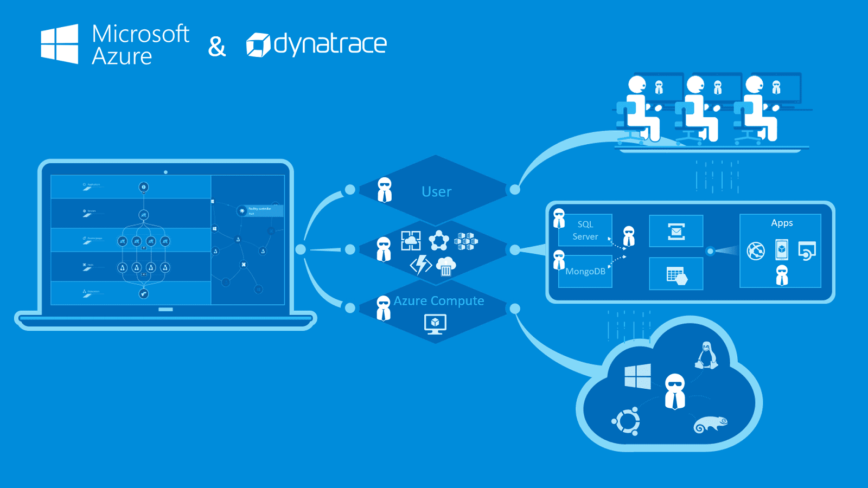
Task: Click the "Apps" heading text
Action: pyautogui.click(x=782, y=223)
